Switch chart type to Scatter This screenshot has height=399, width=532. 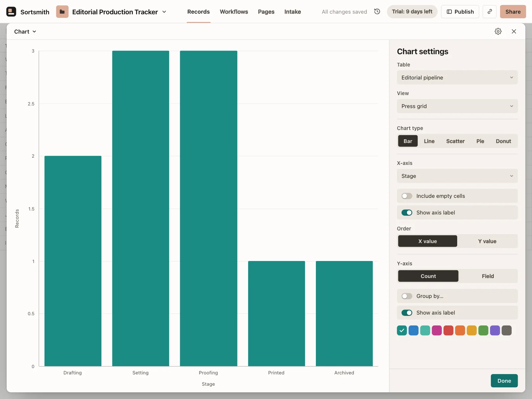click(x=456, y=141)
